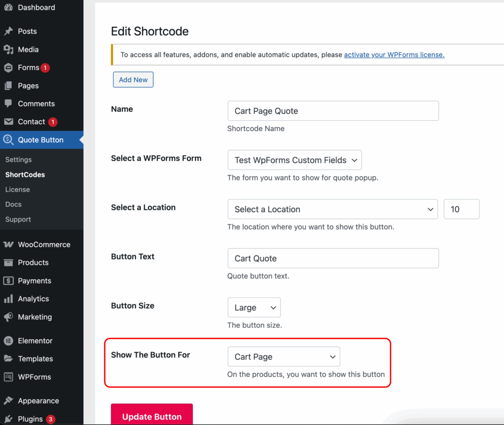Click the 'Show The Button For' label
The image size is (504, 425).
pos(151,355)
